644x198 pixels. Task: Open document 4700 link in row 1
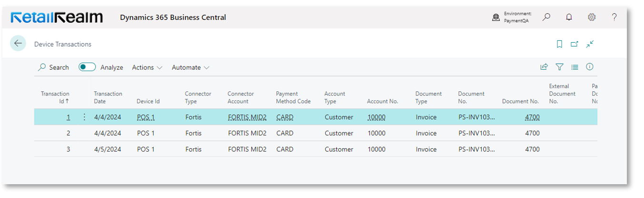[x=532, y=117]
